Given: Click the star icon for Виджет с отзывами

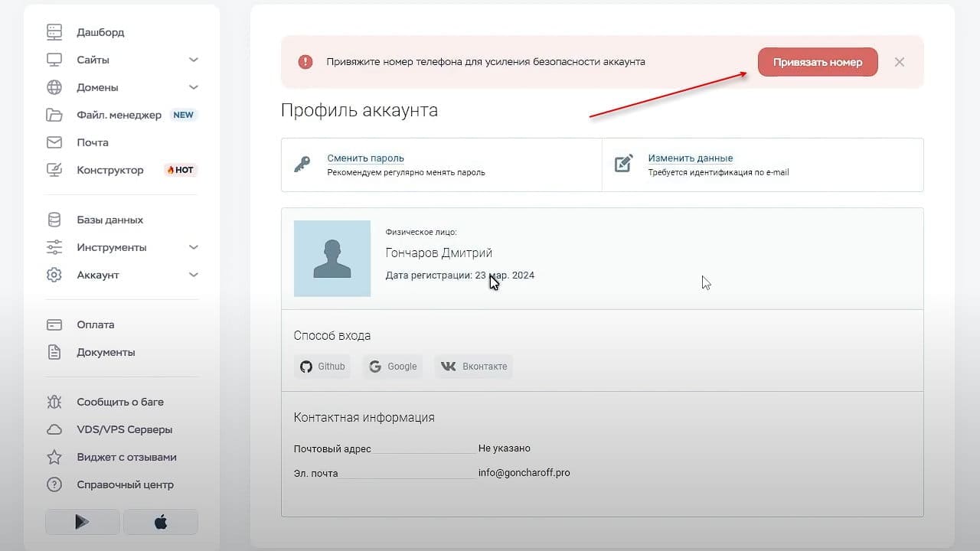Looking at the screenshot, I should [54, 457].
